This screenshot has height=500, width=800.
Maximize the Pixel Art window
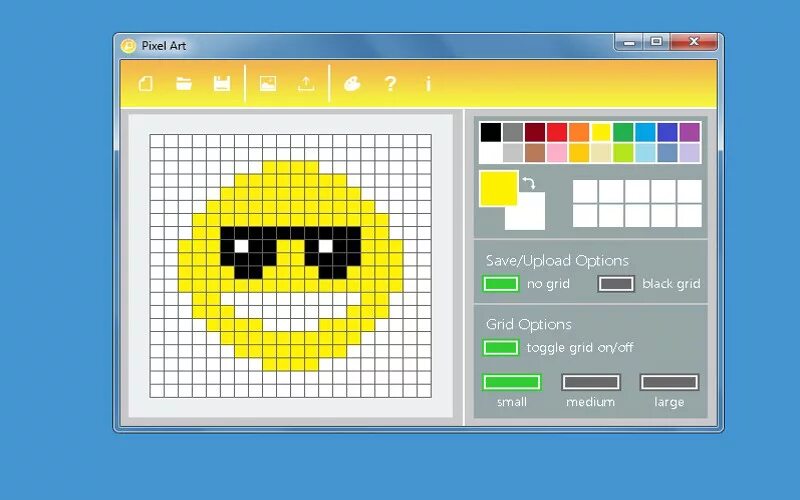pos(657,42)
